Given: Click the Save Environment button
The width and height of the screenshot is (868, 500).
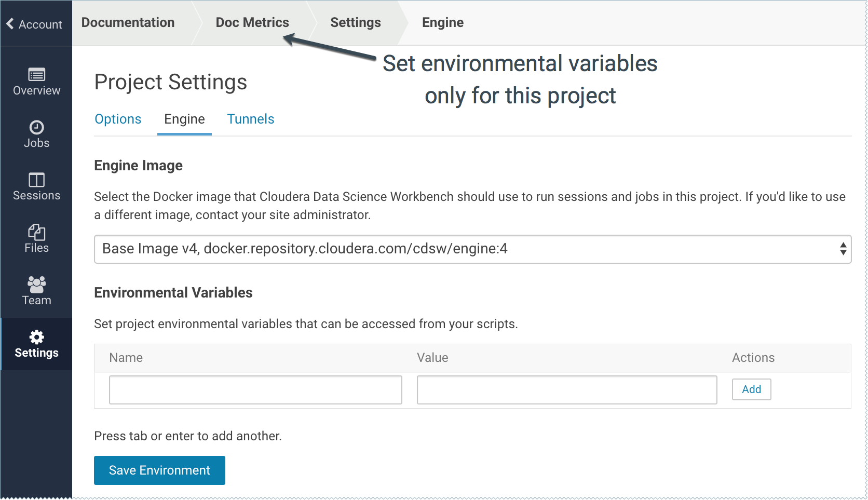Looking at the screenshot, I should (x=159, y=470).
